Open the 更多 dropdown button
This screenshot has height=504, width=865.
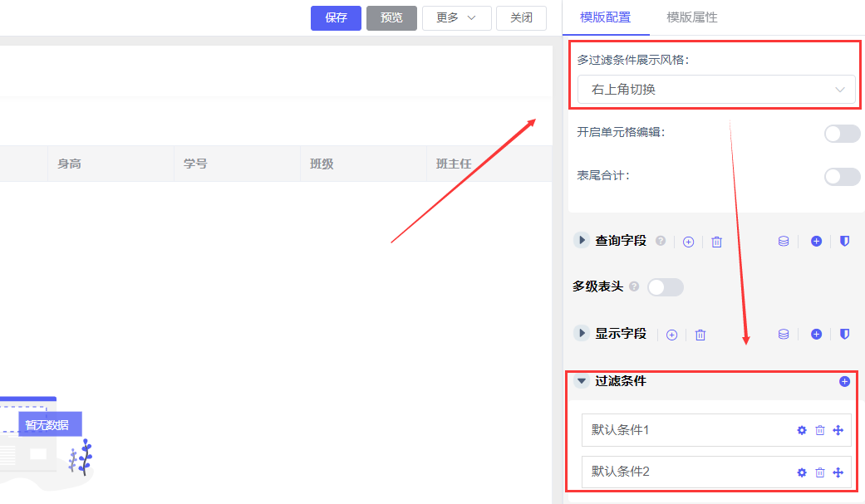[455, 18]
